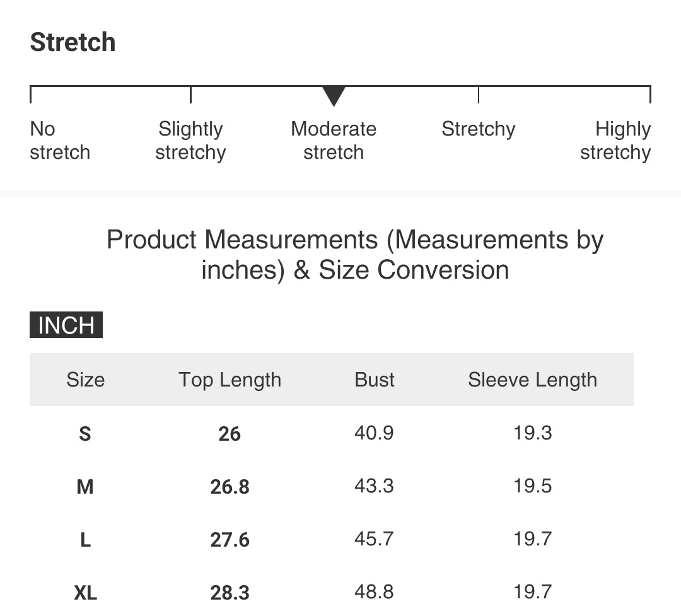This screenshot has width=681, height=616.
Task: Click the Bust column header
Action: click(x=375, y=380)
